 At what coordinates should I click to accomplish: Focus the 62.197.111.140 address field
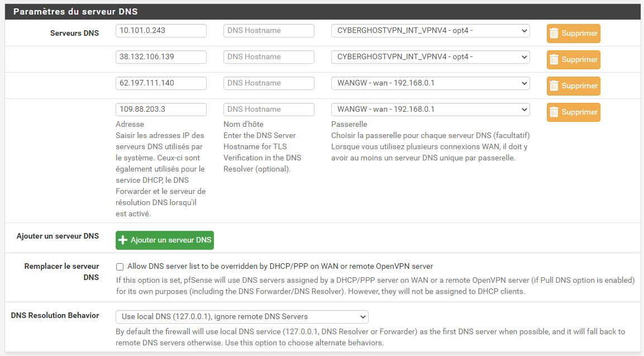click(161, 83)
